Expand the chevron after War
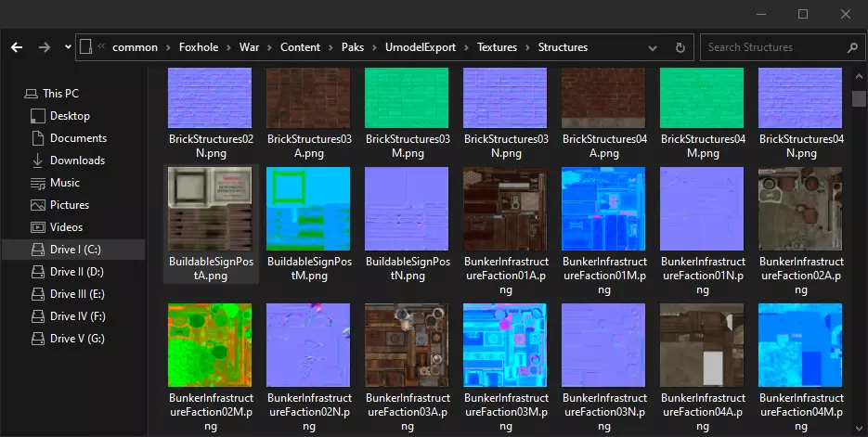The height and width of the screenshot is (437, 868). [269, 47]
